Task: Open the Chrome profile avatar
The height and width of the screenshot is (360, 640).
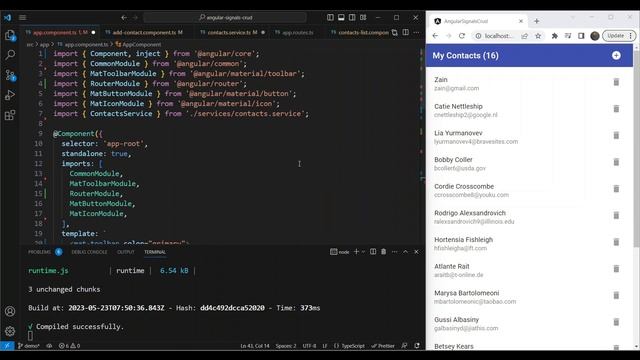Action: click(595, 36)
